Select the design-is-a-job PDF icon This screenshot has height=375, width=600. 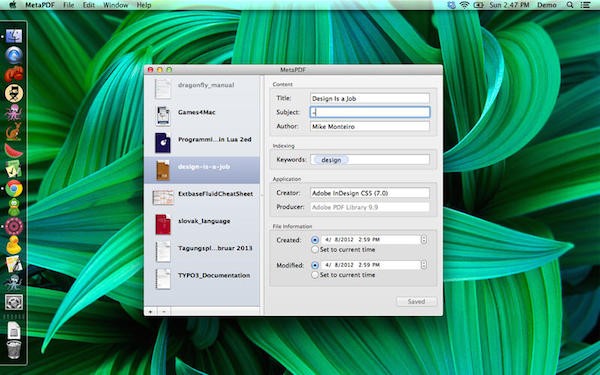pyautogui.click(x=163, y=170)
